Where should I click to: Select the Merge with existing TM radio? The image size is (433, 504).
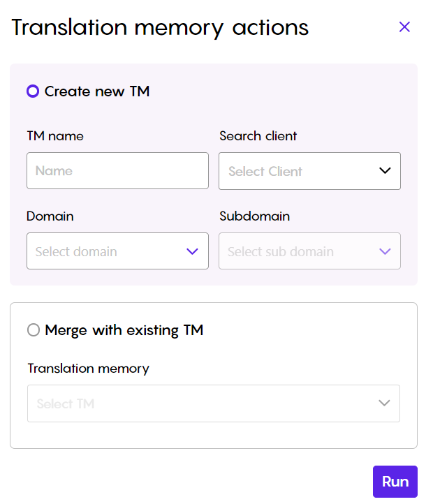coord(34,329)
